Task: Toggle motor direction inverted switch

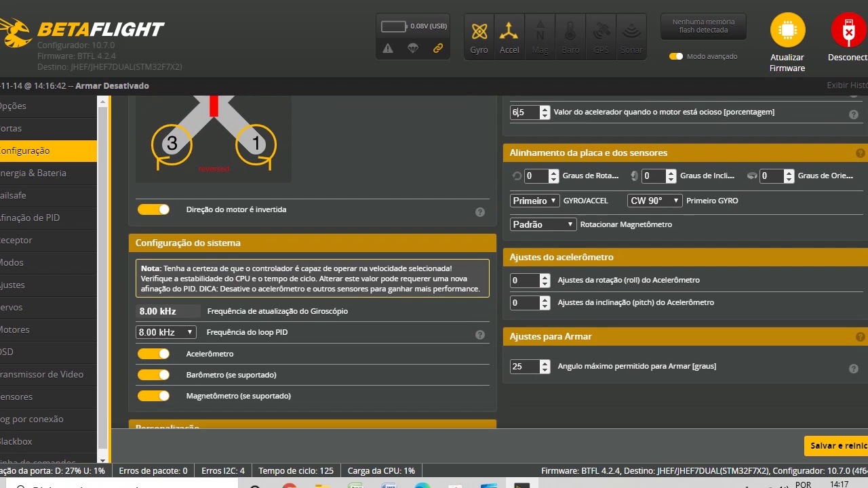Action: 154,209
